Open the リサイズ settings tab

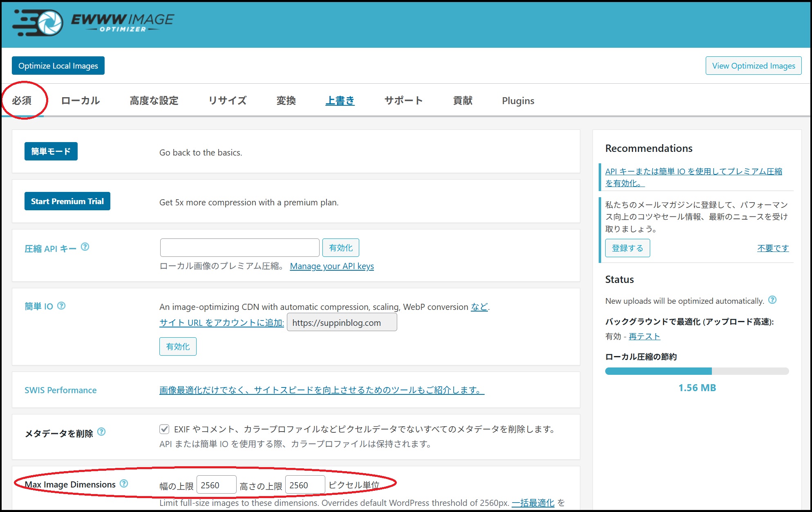[x=228, y=101]
